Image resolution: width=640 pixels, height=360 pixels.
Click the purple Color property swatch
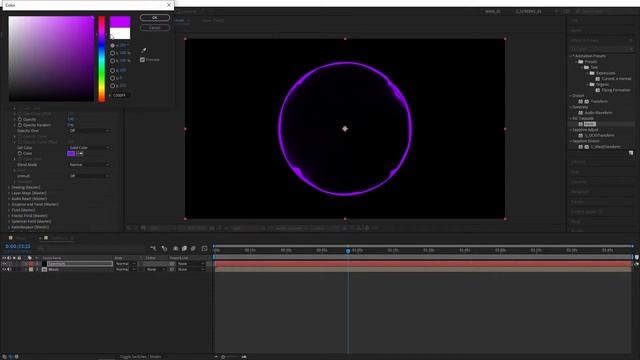click(x=71, y=153)
